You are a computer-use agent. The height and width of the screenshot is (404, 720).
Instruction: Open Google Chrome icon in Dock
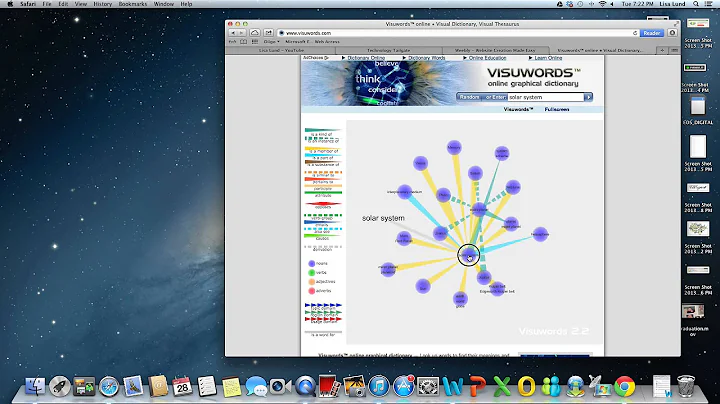click(x=624, y=386)
